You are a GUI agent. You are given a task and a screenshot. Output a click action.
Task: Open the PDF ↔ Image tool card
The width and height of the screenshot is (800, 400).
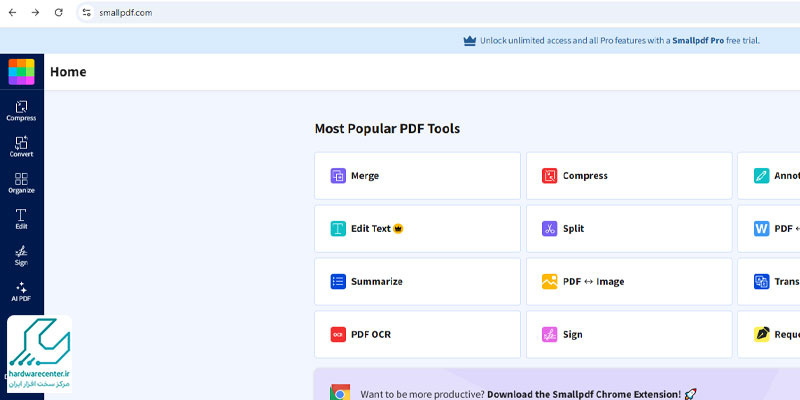coord(629,282)
